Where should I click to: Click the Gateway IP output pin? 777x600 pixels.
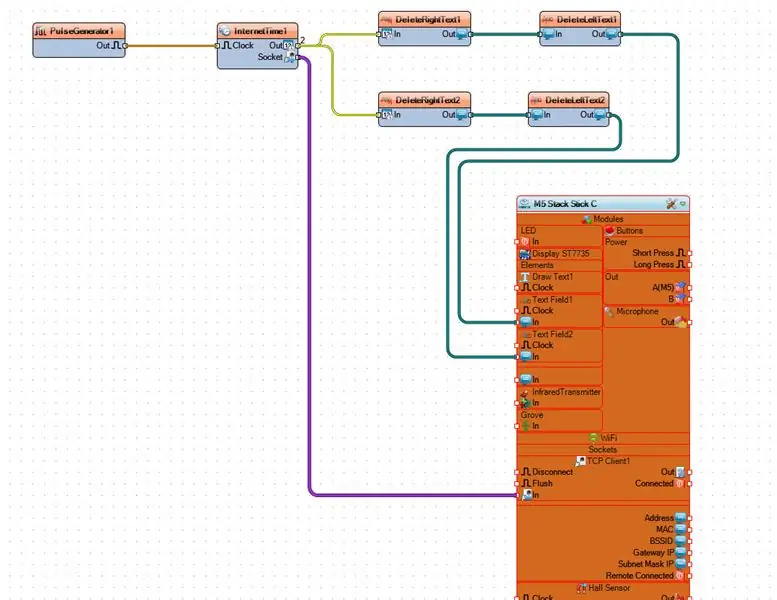tap(690, 552)
